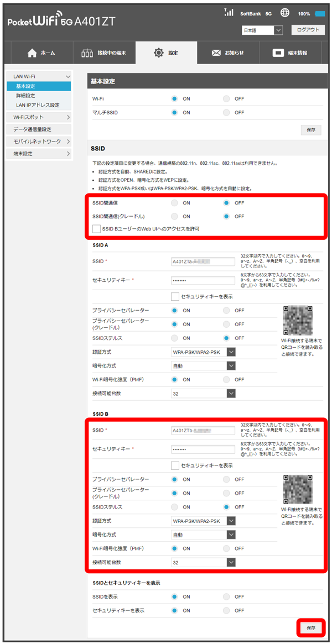
Task: Click the signal strength antenna icon
Action: (x=229, y=13)
